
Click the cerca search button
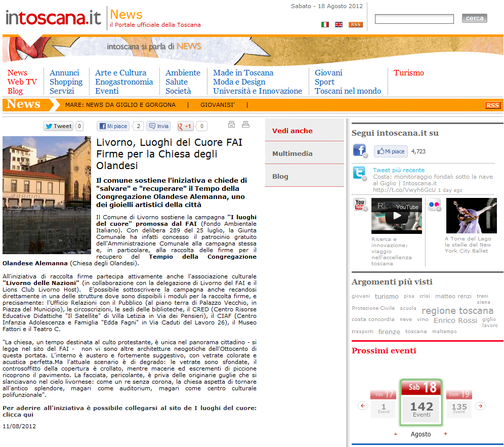474,18
